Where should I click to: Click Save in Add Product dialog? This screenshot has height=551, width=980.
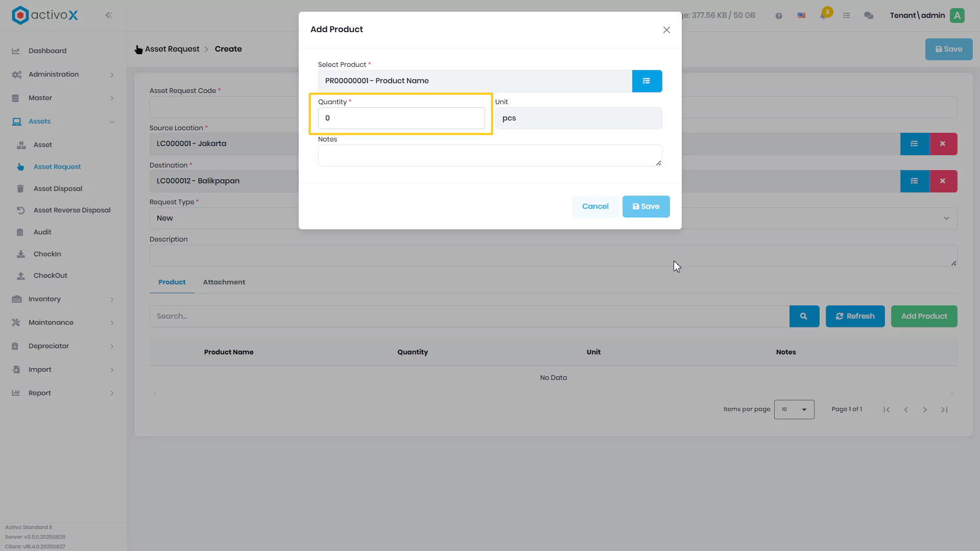point(646,207)
